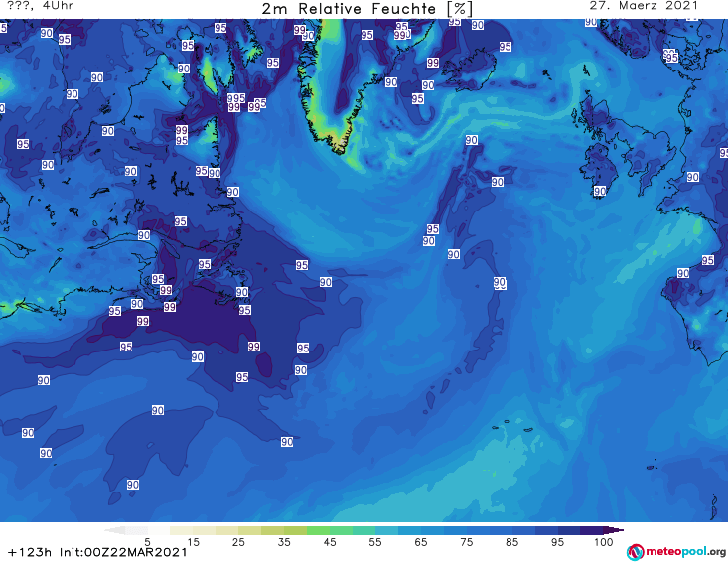
Task: Click the legend value '65'
Action: (421, 542)
